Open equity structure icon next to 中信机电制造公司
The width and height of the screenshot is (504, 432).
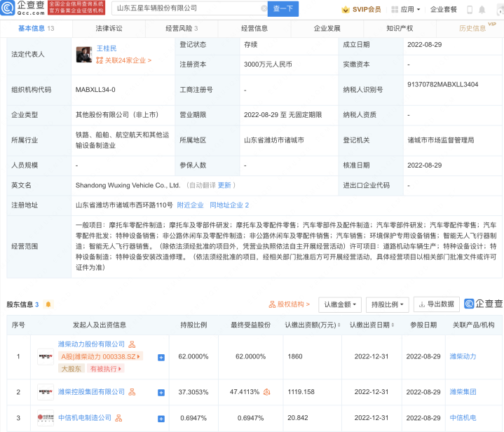118,418
